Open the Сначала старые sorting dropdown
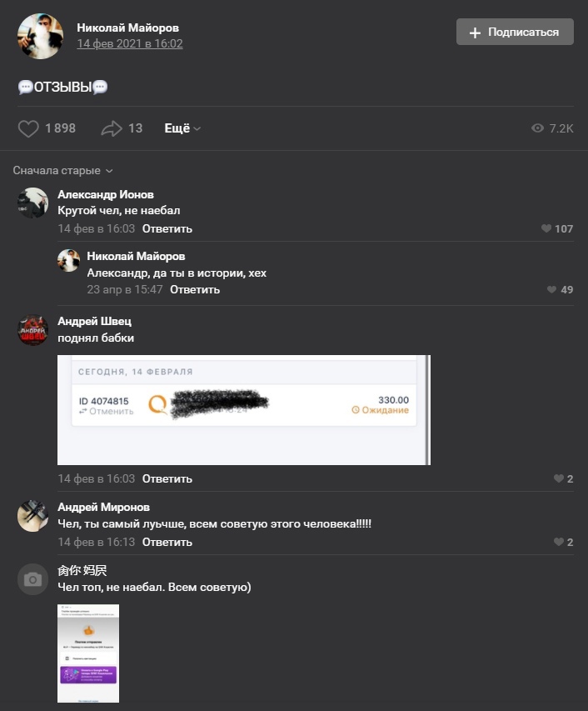 coord(62,171)
